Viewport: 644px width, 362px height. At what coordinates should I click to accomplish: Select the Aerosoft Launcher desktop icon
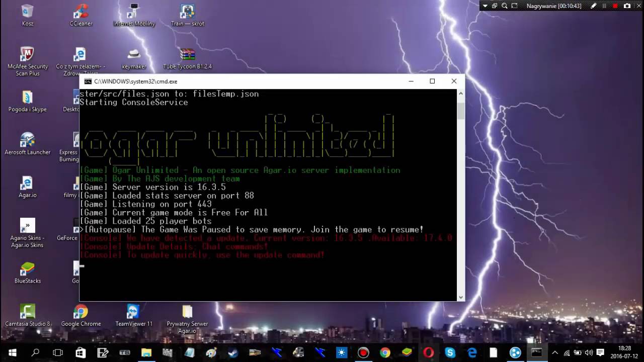pos(28,144)
